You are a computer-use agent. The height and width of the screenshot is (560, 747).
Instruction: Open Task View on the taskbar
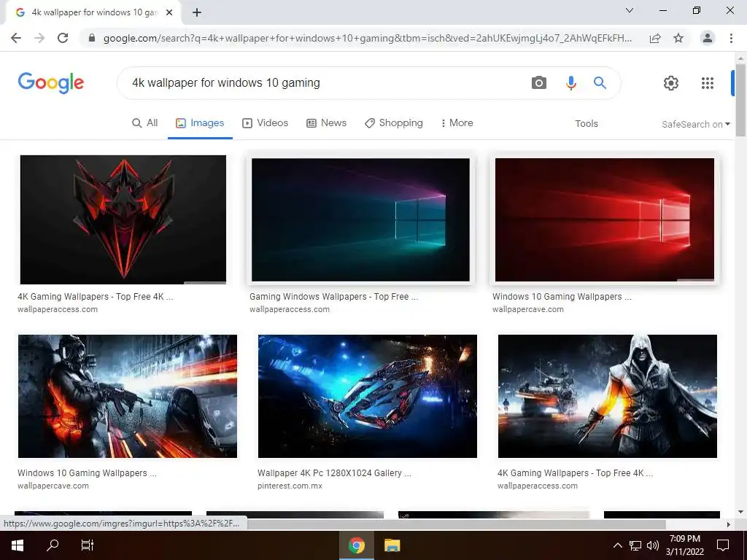pos(88,545)
